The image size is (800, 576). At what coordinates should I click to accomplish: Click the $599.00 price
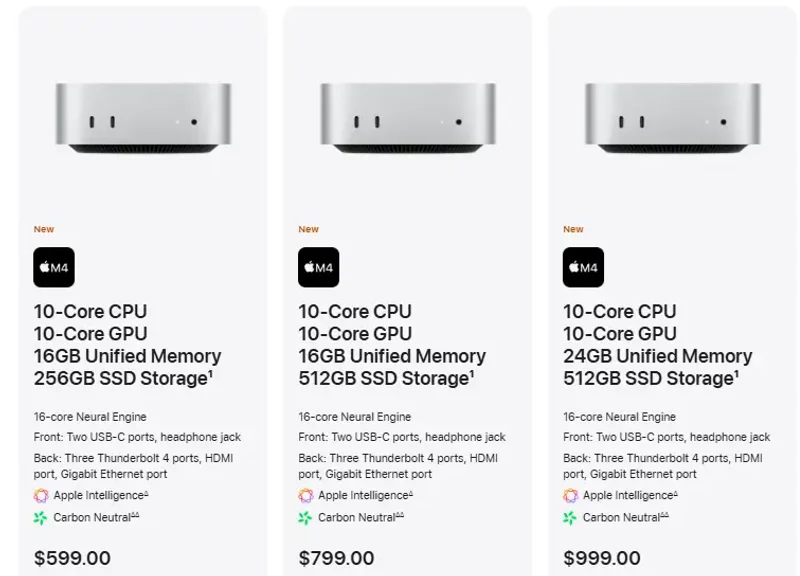[x=72, y=558]
